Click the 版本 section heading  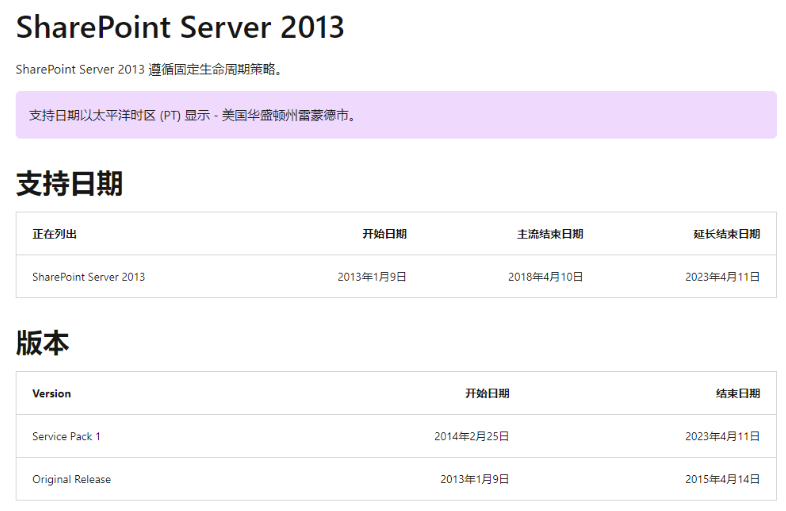[x=43, y=343]
